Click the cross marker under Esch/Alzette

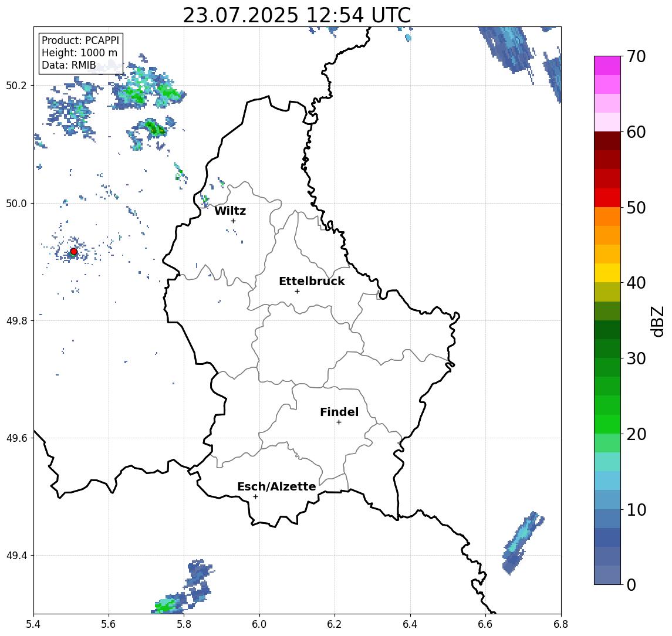coord(255,497)
